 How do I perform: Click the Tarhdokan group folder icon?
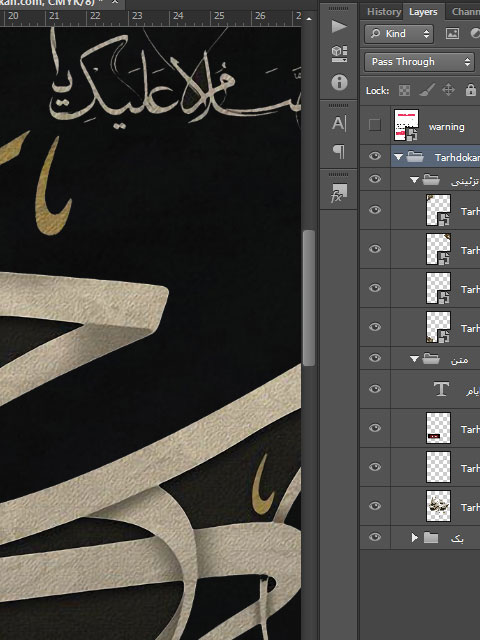(x=415, y=157)
